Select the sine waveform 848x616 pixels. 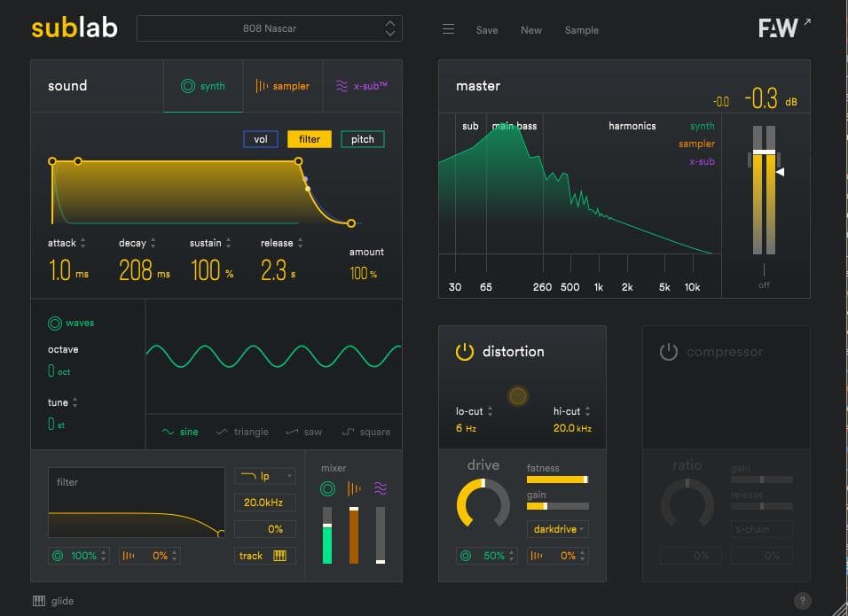[181, 432]
